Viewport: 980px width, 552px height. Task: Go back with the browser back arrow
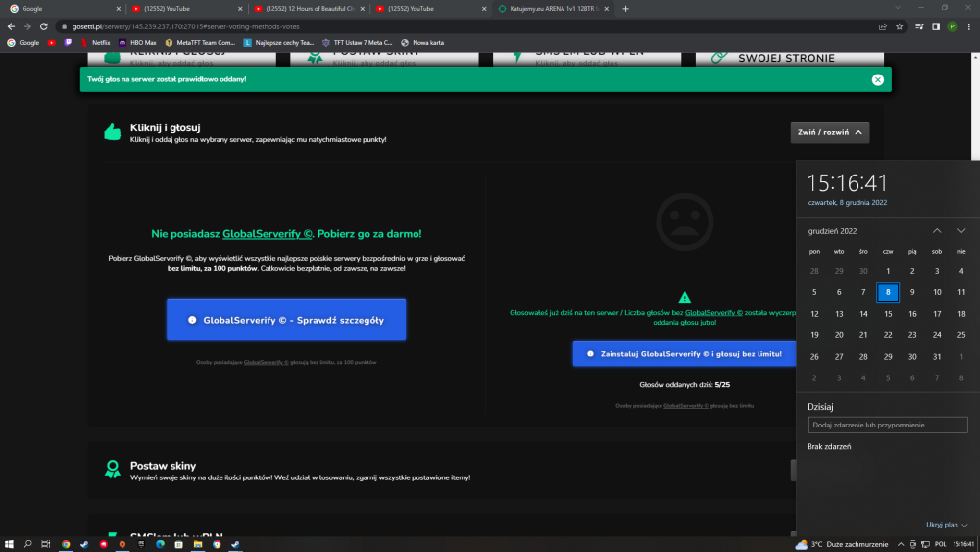pyautogui.click(x=11, y=26)
